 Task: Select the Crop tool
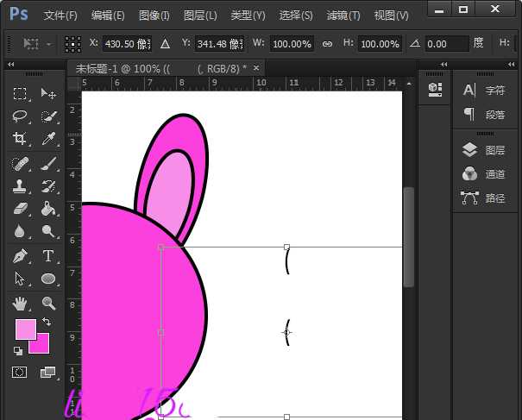point(20,139)
